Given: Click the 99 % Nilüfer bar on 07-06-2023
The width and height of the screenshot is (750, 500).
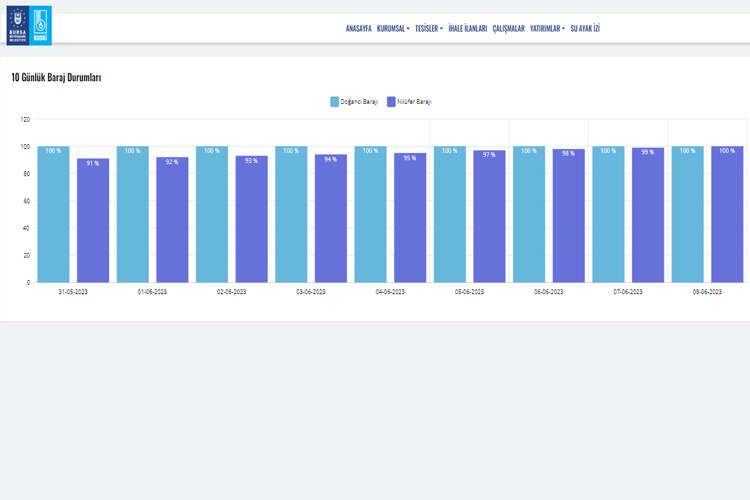Looking at the screenshot, I should point(647,215).
